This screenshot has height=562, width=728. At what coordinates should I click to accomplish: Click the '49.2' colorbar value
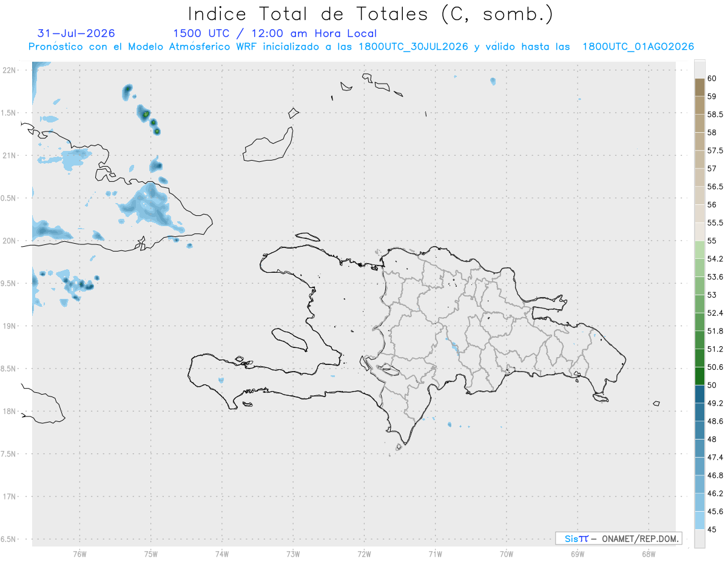pyautogui.click(x=715, y=403)
